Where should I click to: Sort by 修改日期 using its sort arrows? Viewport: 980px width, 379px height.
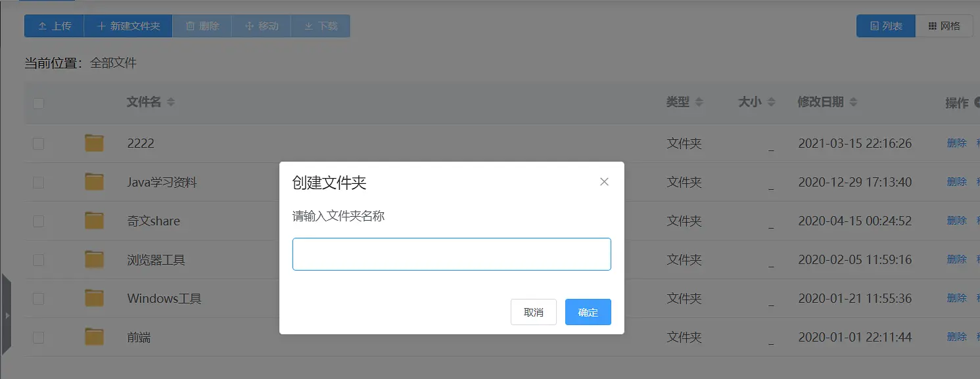click(853, 102)
